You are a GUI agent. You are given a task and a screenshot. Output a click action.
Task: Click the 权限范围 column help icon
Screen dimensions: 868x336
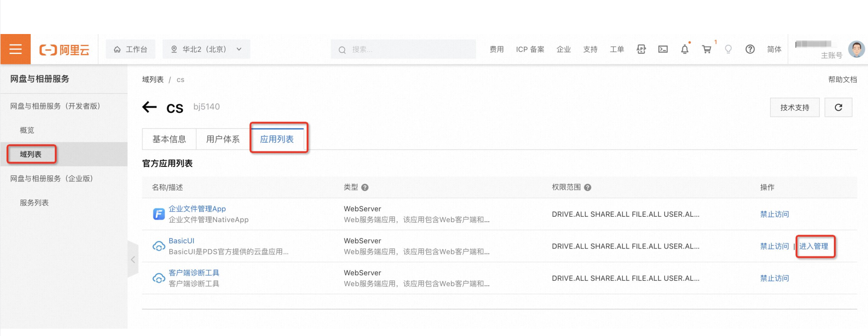(x=587, y=187)
